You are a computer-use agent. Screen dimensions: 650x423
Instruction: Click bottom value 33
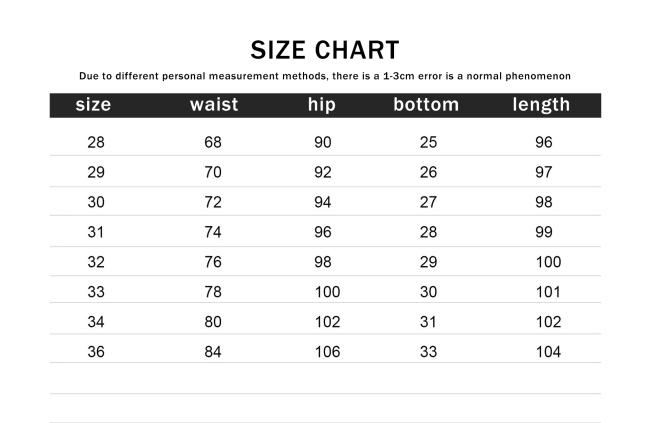tap(428, 352)
